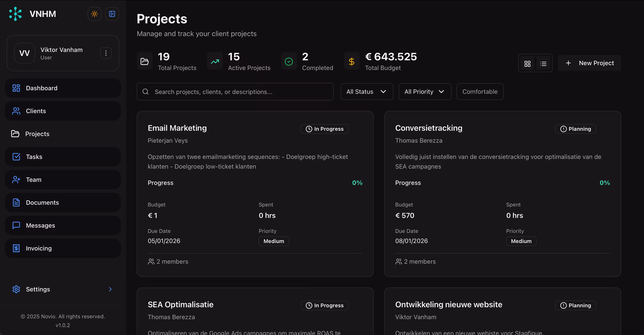Image resolution: width=644 pixels, height=335 pixels.
Task: Click the Invoicing receipt icon
Action: coord(16,248)
